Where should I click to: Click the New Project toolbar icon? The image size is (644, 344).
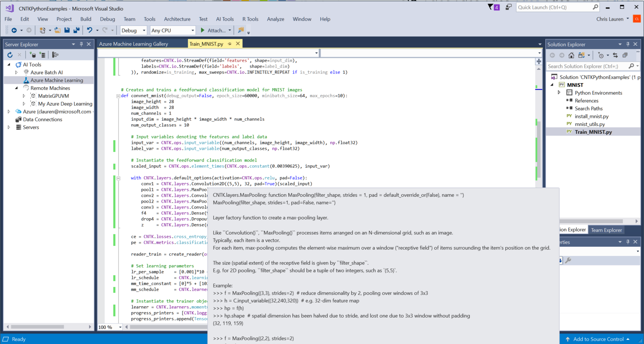tap(42, 30)
